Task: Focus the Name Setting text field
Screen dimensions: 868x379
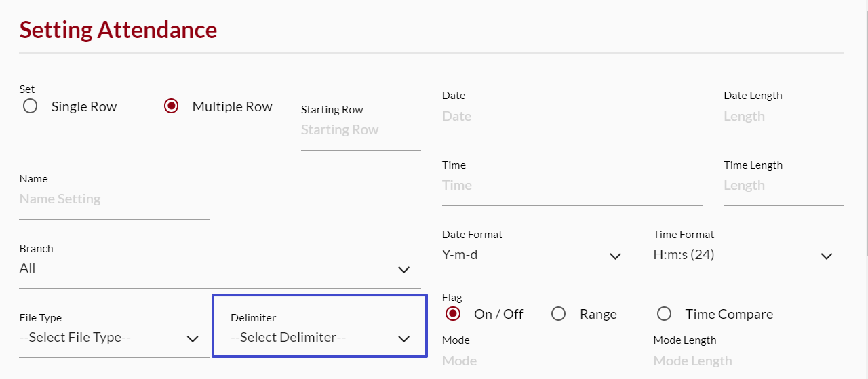Action: [114, 199]
